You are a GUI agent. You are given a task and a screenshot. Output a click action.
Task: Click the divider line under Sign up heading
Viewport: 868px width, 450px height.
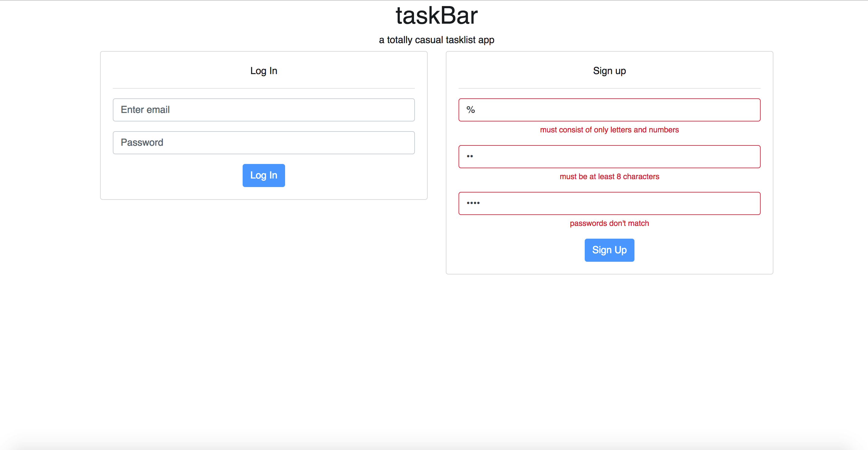[609, 88]
